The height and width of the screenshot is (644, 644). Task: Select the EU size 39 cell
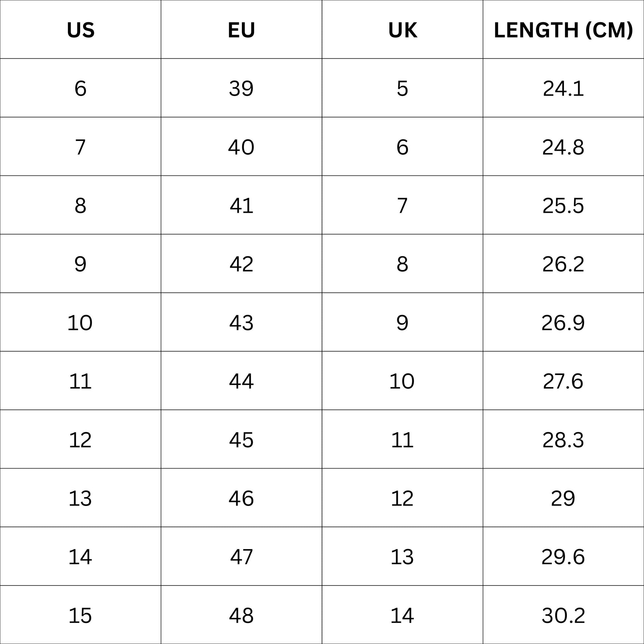coord(241,89)
